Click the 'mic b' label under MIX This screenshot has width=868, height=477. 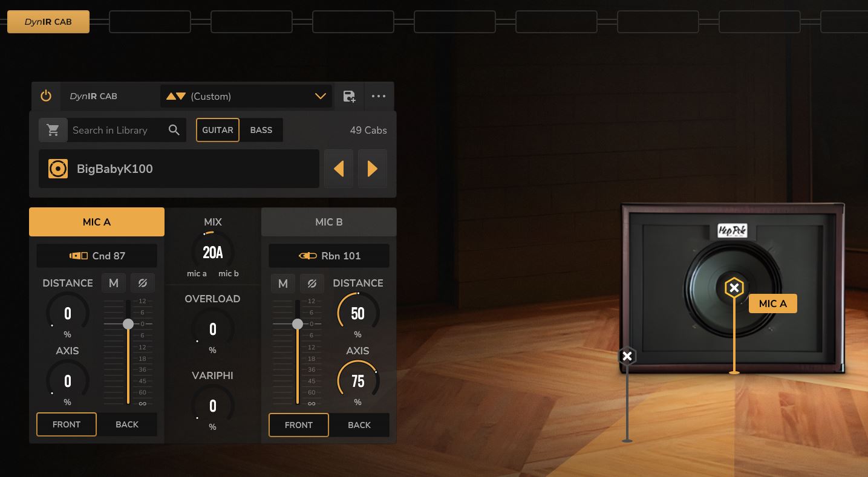click(x=229, y=274)
